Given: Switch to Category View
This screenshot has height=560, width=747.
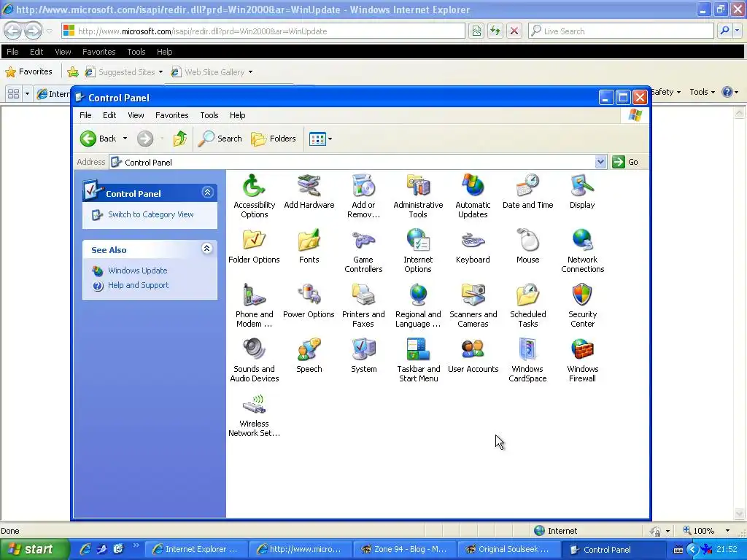Looking at the screenshot, I should click(x=150, y=214).
